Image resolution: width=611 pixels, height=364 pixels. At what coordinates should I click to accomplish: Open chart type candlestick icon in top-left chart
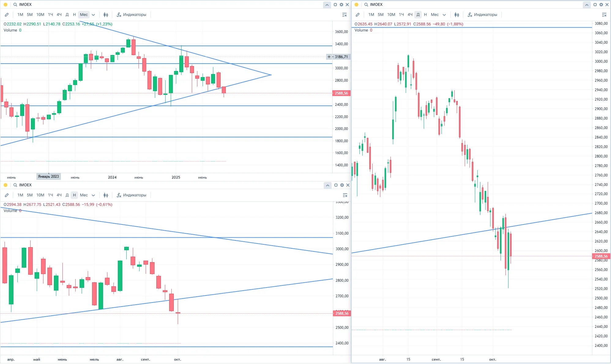pyautogui.click(x=106, y=15)
